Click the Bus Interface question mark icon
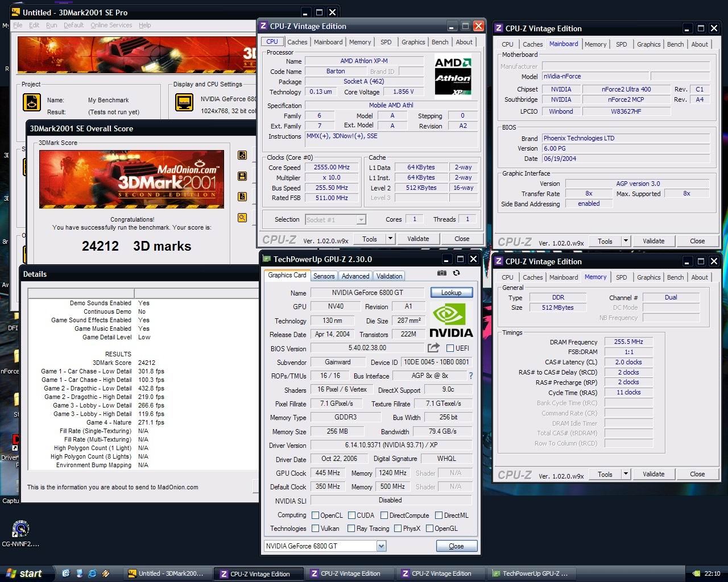Screen dimensions: 728x582 (x=471, y=376)
